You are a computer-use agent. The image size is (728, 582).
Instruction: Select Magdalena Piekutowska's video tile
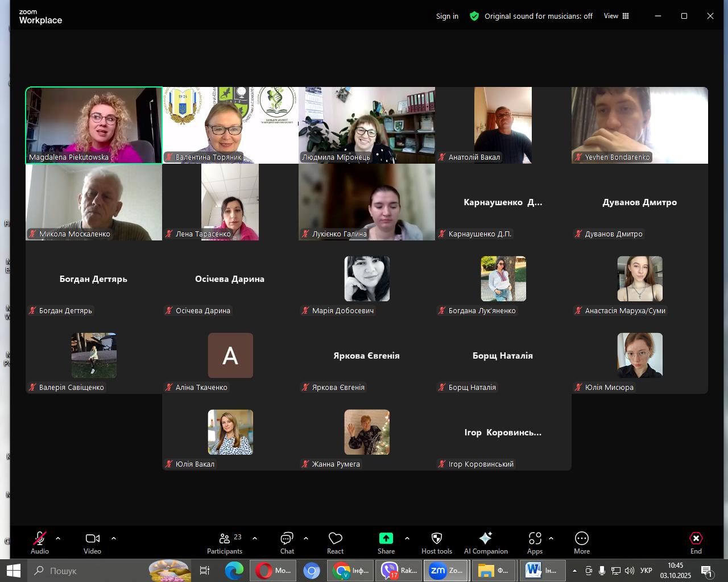pyautogui.click(x=94, y=125)
